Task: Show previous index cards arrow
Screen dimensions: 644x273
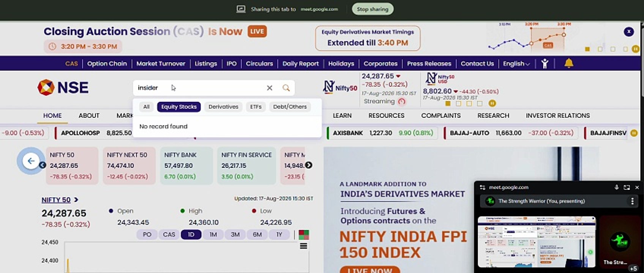Action: [x=43, y=165]
